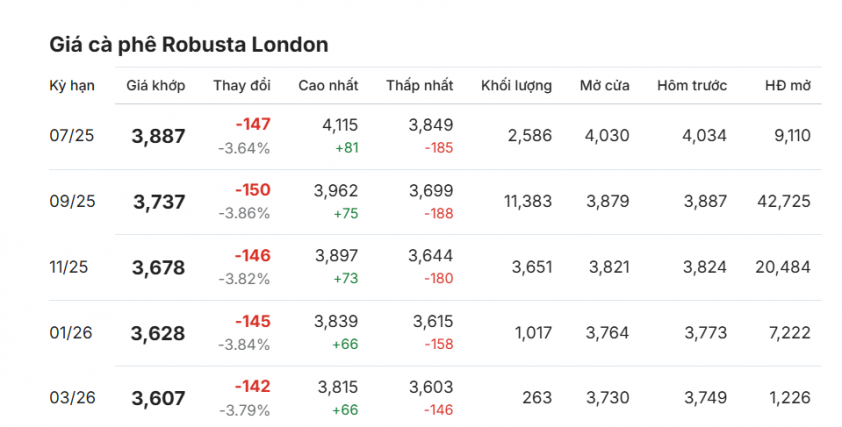Click the 3,887 matched price value

(x=159, y=136)
